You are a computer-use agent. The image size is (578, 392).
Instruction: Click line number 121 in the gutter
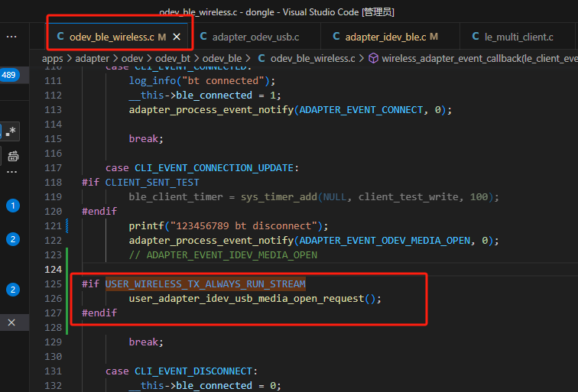(x=53, y=226)
